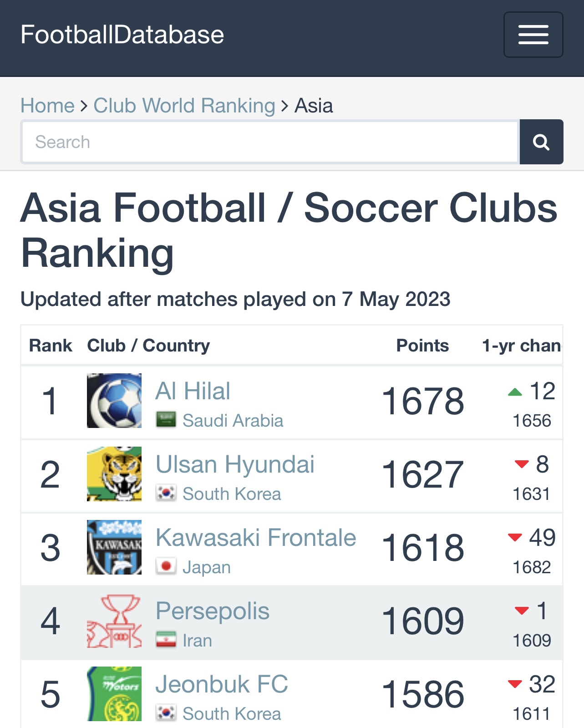Image resolution: width=584 pixels, height=728 pixels.
Task: Click the Iran flag icon
Action: (166, 640)
